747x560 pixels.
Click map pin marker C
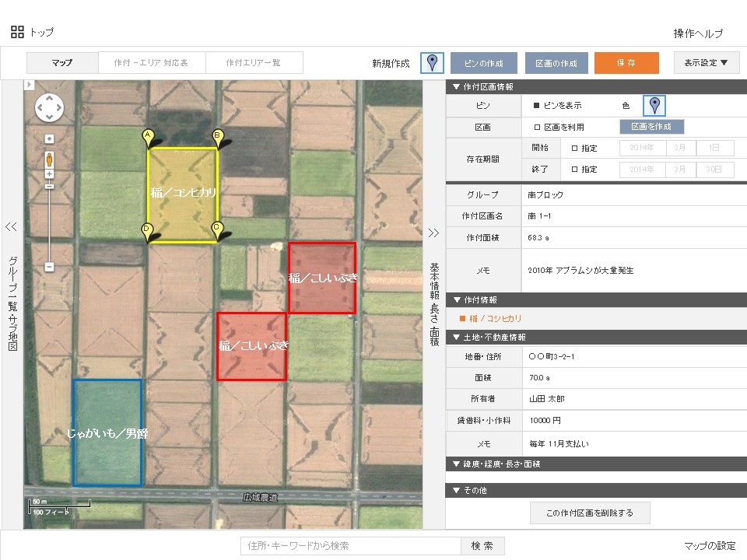tap(217, 229)
